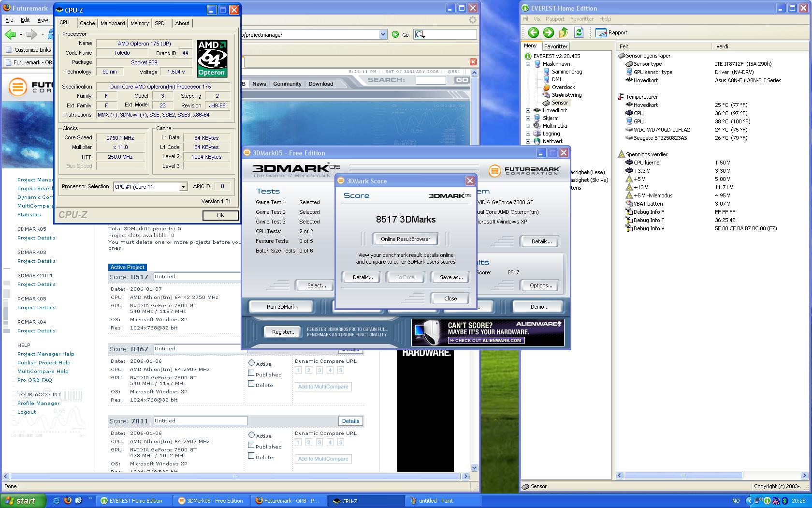Click Register... button in 3DMark05

pos(284,332)
